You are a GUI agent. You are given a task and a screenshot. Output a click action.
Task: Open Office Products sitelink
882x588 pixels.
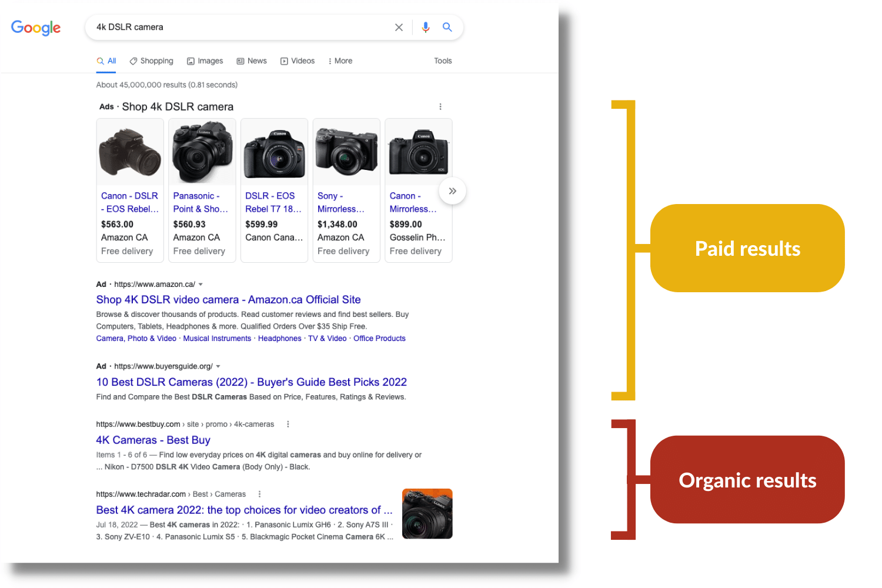pos(379,339)
